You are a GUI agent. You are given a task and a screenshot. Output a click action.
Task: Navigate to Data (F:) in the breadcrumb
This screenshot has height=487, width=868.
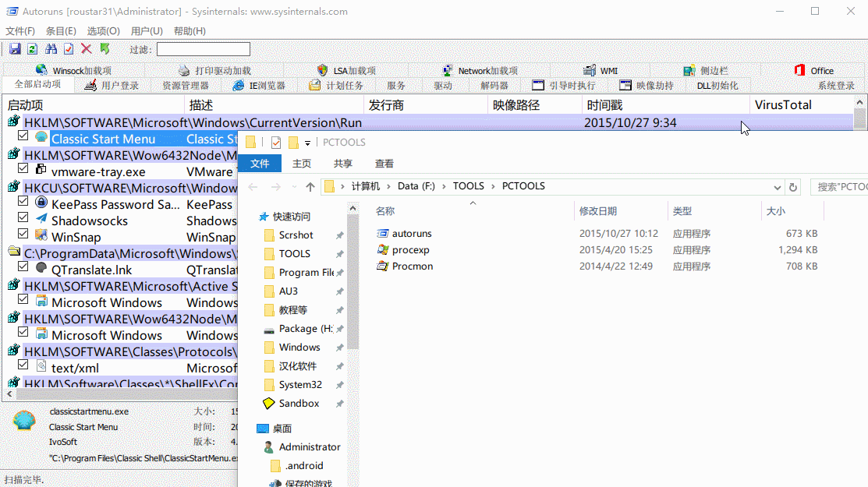pyautogui.click(x=416, y=186)
